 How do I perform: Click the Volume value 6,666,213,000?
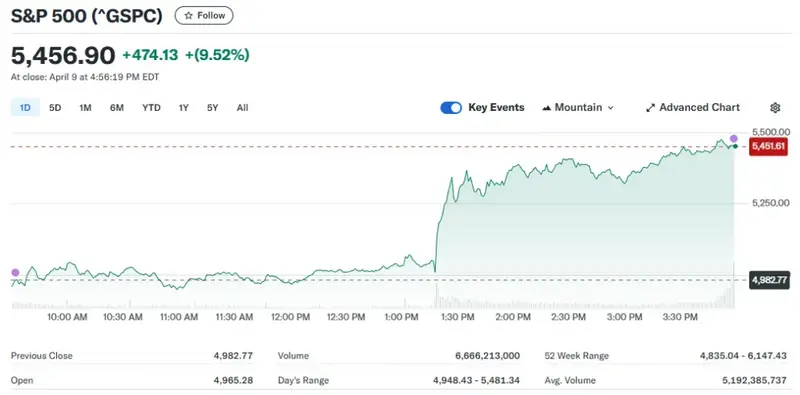[487, 356]
